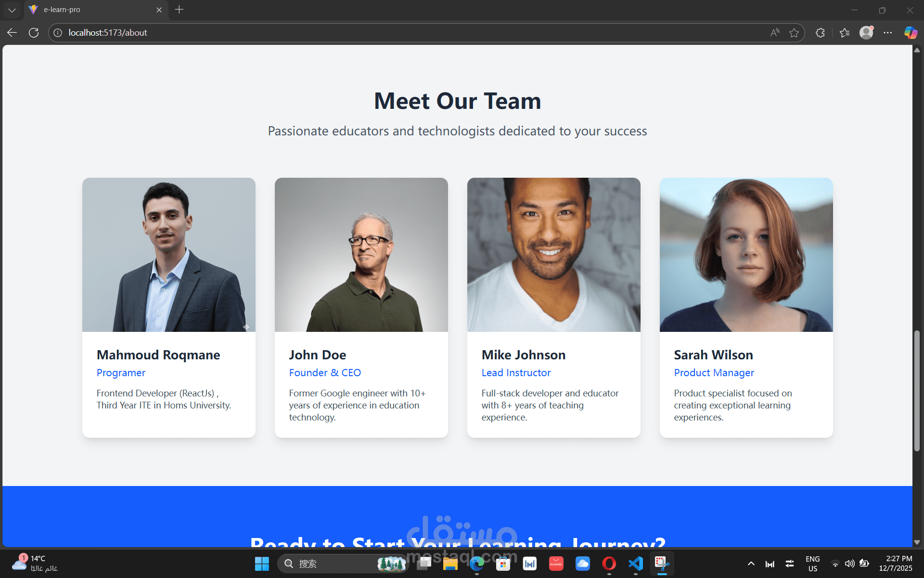Screen dimensions: 924x578
Task: Expand the tab search chevron
Action: point(12,10)
